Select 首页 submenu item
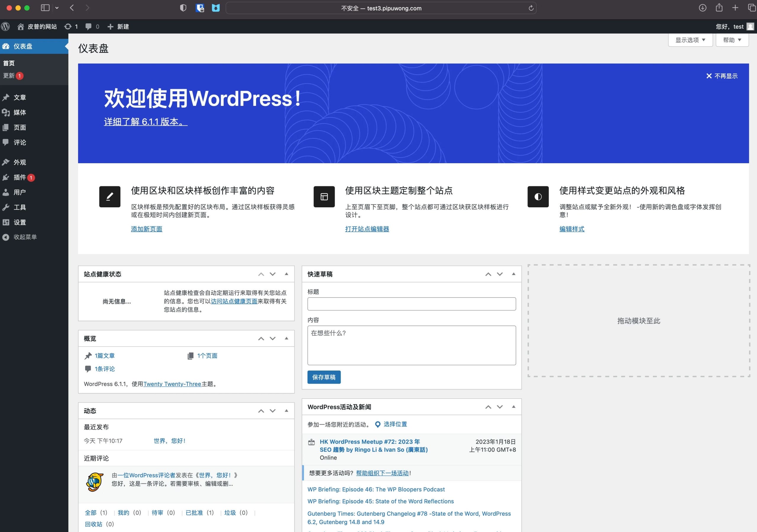The width and height of the screenshot is (757, 532). (x=9, y=63)
